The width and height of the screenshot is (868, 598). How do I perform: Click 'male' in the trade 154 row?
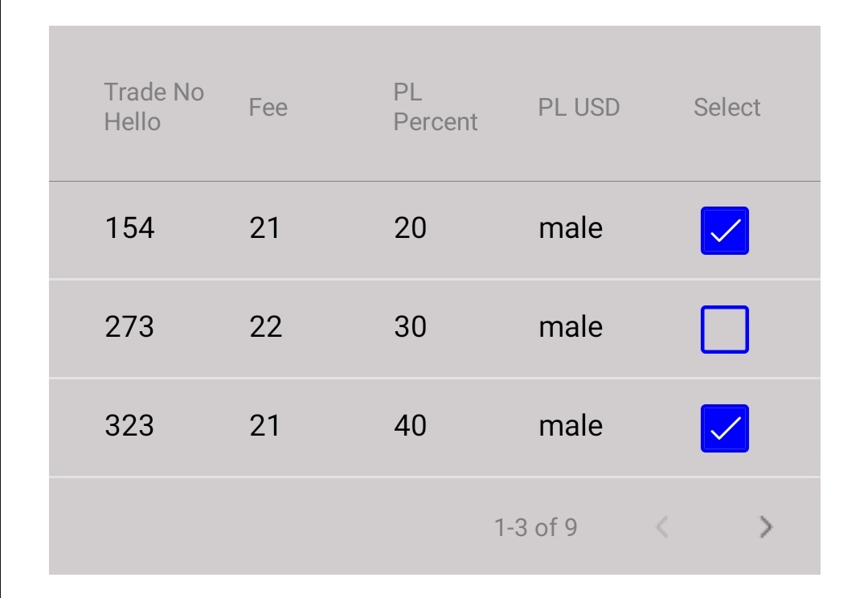coord(570,229)
